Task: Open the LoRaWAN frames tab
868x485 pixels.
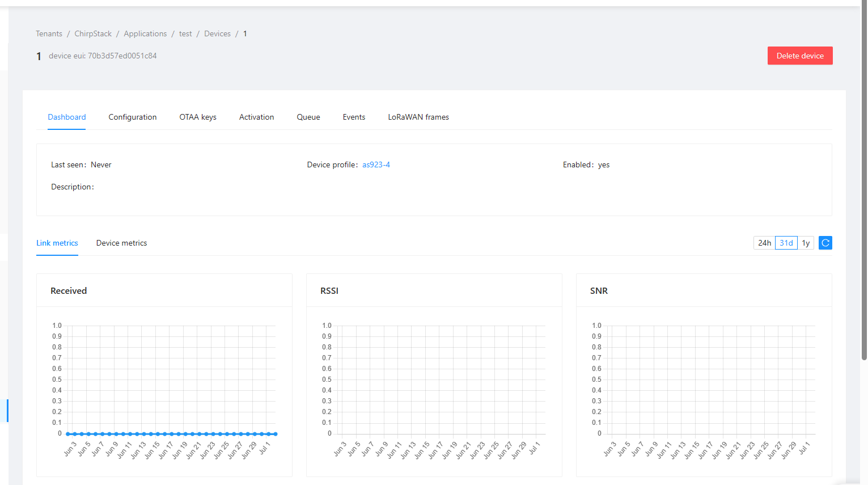Action: click(418, 117)
